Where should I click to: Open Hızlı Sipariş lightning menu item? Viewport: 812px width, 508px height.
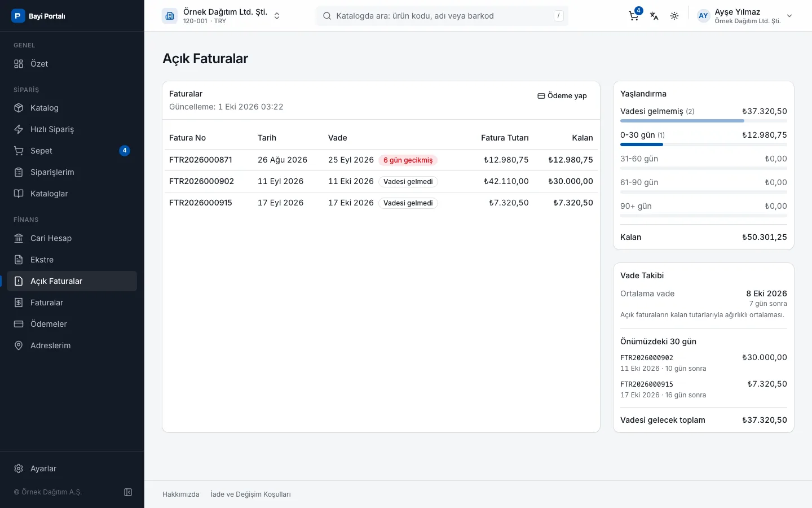click(72, 129)
